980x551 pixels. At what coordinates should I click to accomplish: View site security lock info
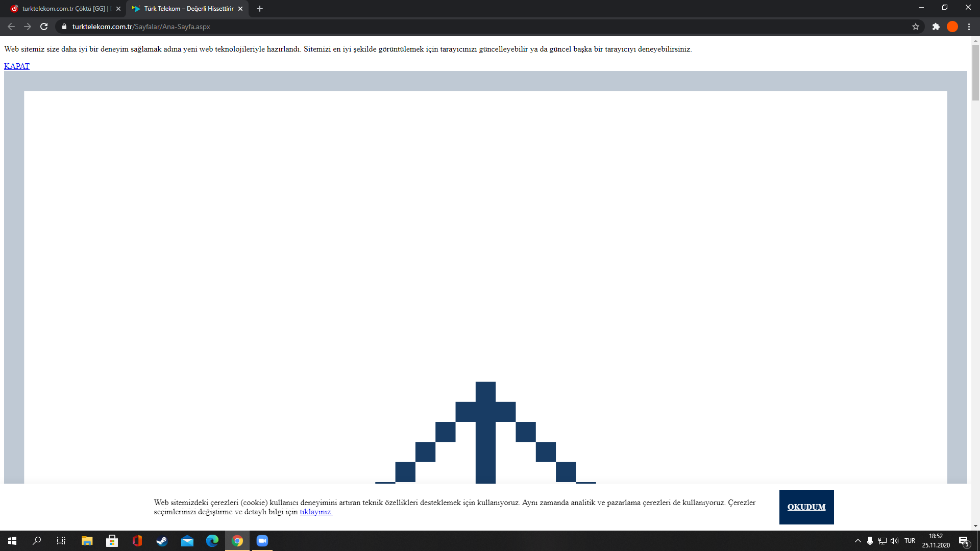64,27
